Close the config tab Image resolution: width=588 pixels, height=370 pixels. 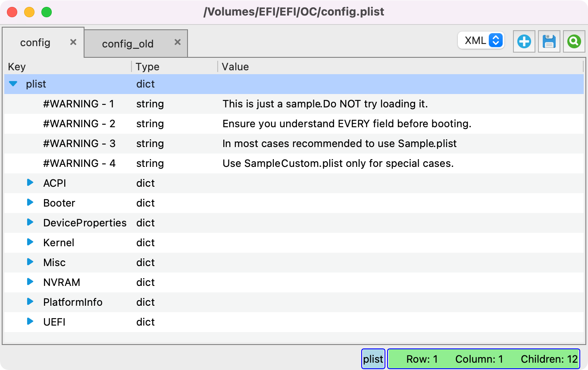coord(73,42)
